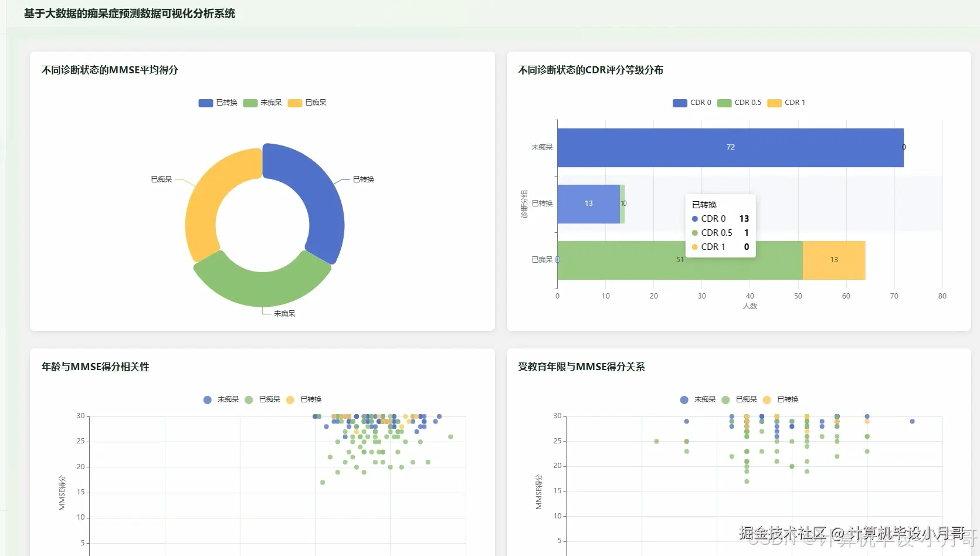Viewport: 980px width, 556px height.
Task: Click the CDR 0.5 row in the tooltip
Action: point(720,233)
